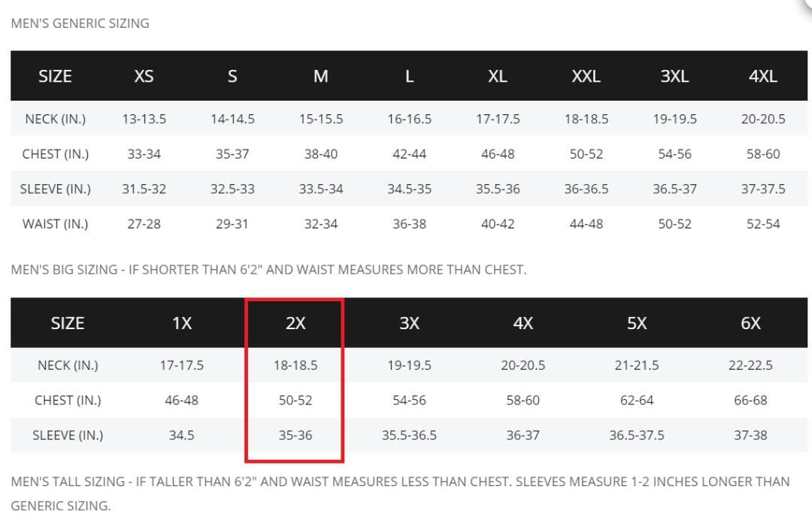
Task: Click the XS size column header
Action: tap(144, 76)
